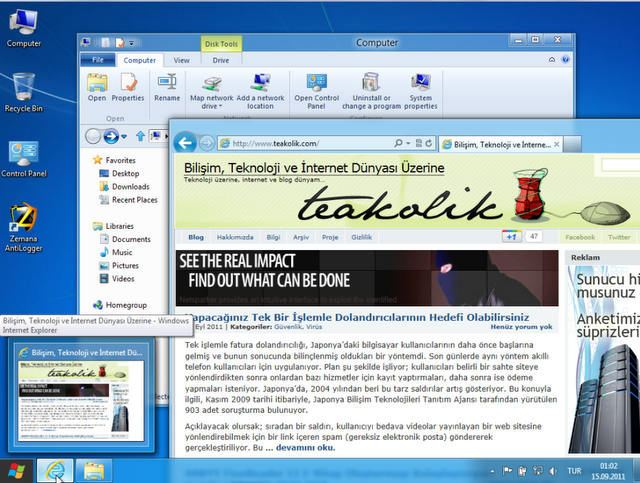The height and width of the screenshot is (483, 640).
Task: Open the article headline link
Action: (x=357, y=317)
